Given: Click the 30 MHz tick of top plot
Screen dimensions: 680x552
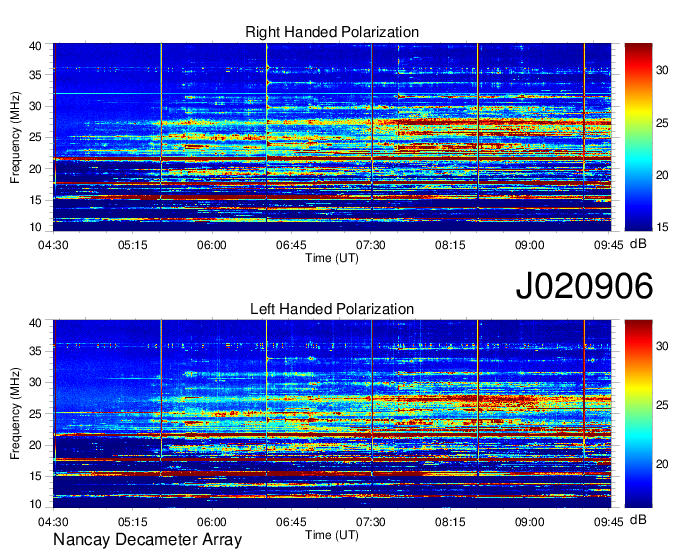Looking at the screenshot, I should 35,106.
